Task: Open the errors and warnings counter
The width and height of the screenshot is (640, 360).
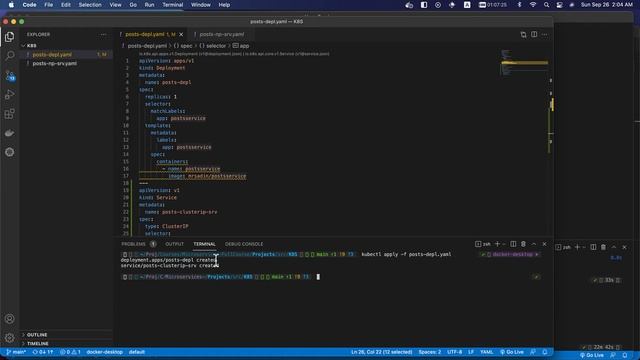Action: pyautogui.click(x=70, y=352)
